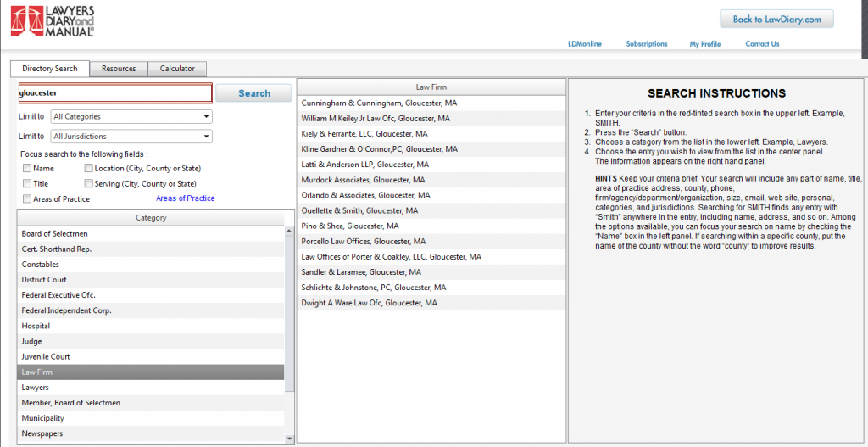
Task: Select Cert. Shorthand Rep. category
Action: [151, 249]
